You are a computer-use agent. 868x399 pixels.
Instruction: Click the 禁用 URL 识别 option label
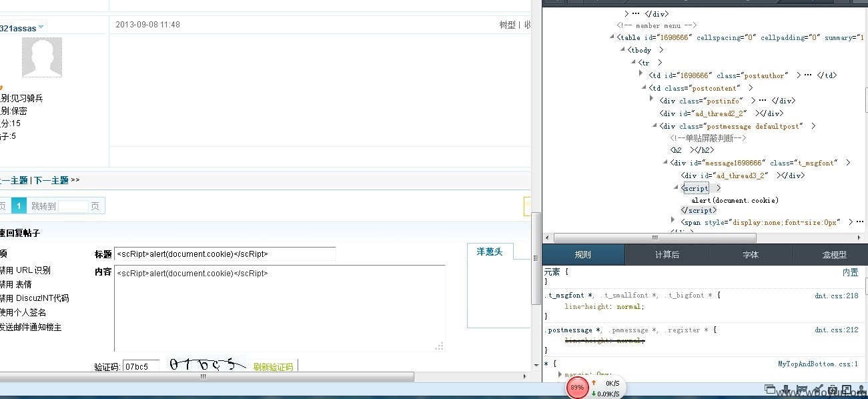tap(25, 270)
